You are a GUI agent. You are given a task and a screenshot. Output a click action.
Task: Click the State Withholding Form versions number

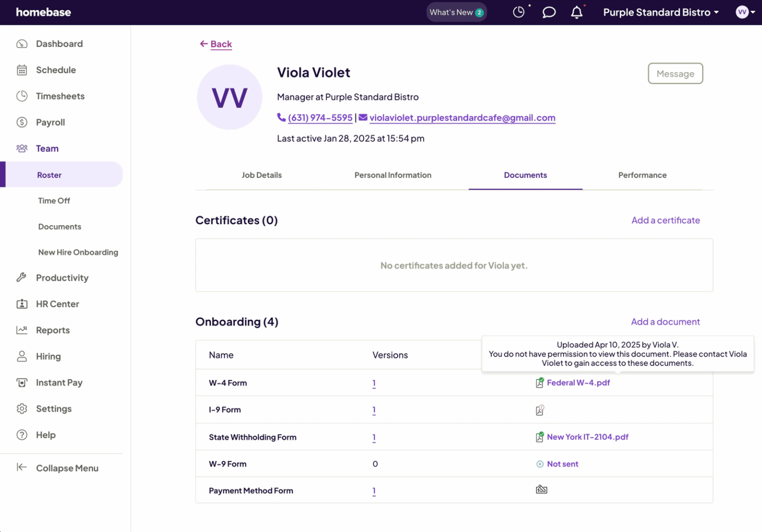pyautogui.click(x=374, y=438)
